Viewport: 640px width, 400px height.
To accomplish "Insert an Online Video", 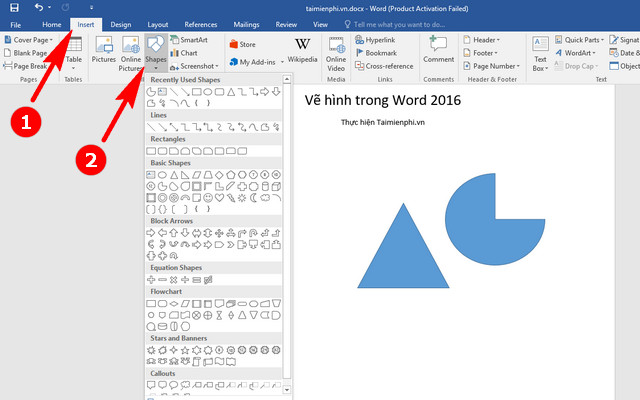I will [x=336, y=53].
